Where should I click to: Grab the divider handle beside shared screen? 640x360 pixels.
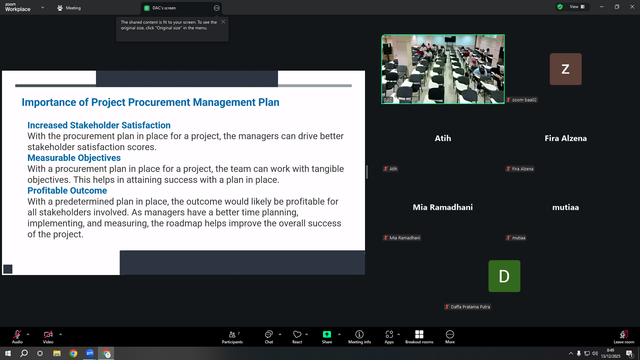367,172
